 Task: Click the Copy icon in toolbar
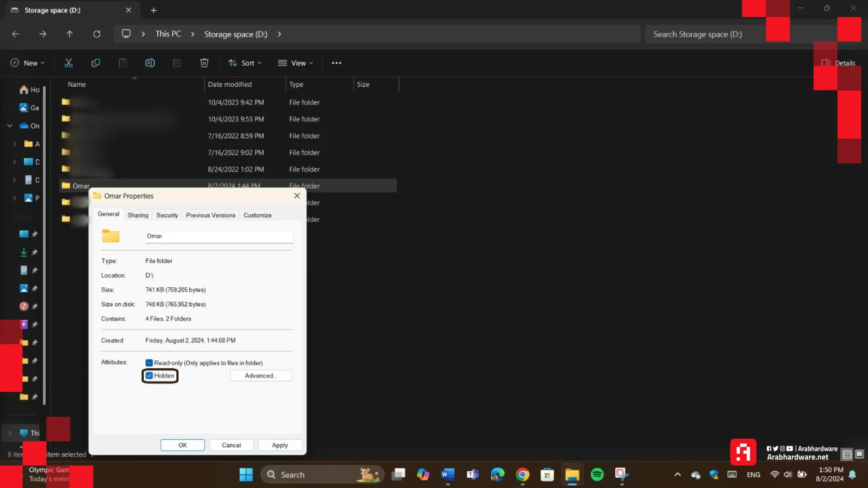[x=95, y=63]
